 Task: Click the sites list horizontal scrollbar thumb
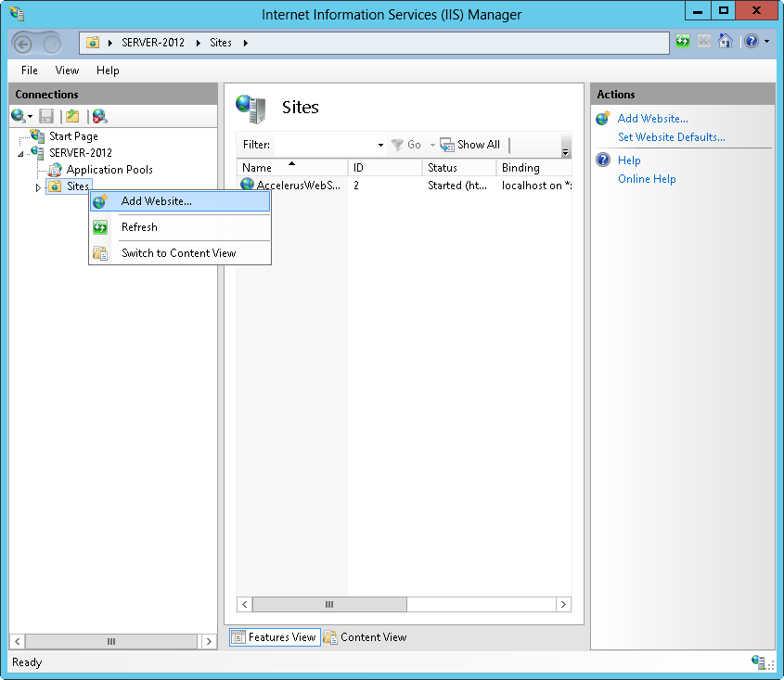329,605
